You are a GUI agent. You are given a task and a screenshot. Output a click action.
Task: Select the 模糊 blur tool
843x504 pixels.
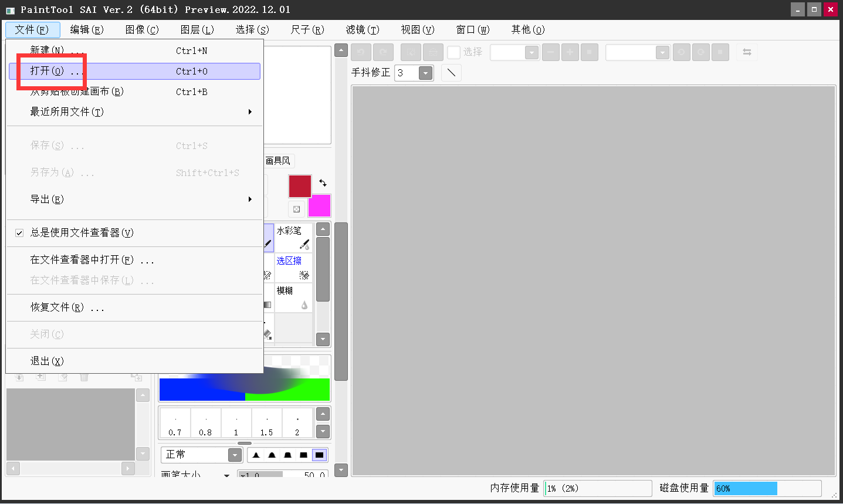point(293,297)
